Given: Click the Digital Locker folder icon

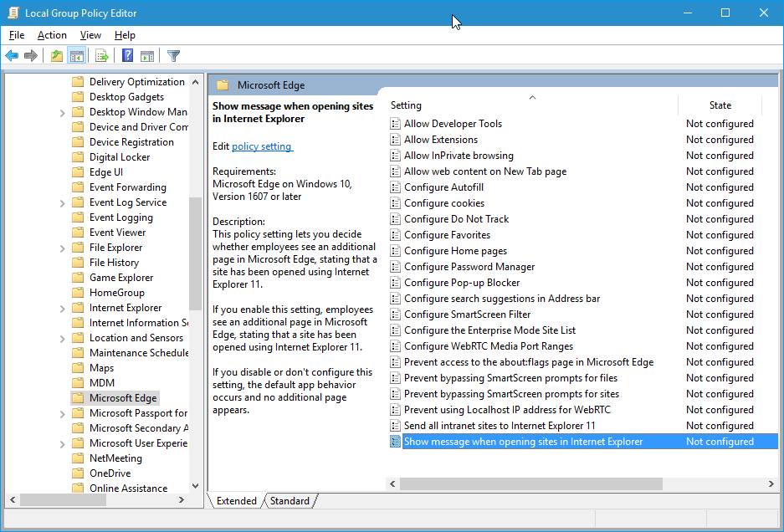Looking at the screenshot, I should [x=78, y=157].
